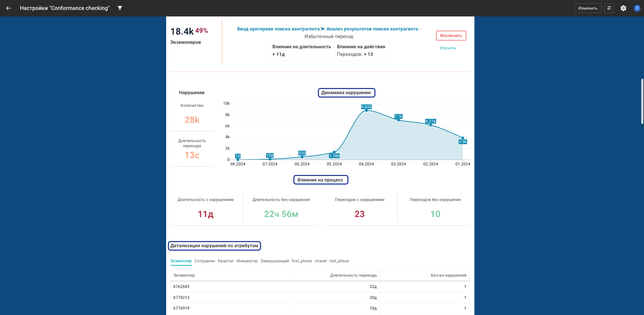Switch to the Сотрудник tab
The width and height of the screenshot is (644, 315).
[x=205, y=261]
